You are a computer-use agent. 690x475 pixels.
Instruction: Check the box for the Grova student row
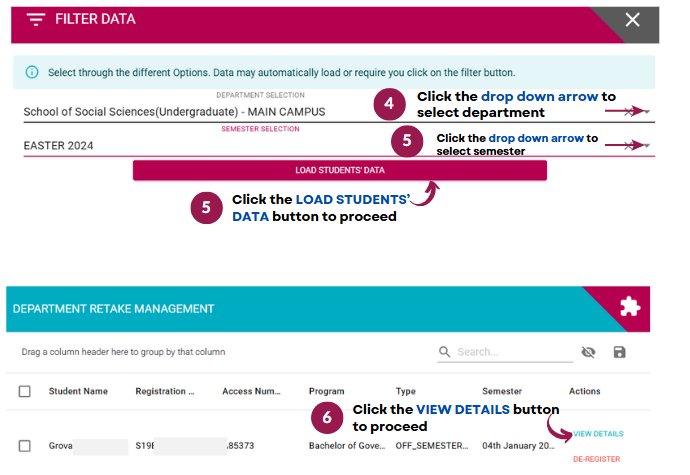(25, 446)
